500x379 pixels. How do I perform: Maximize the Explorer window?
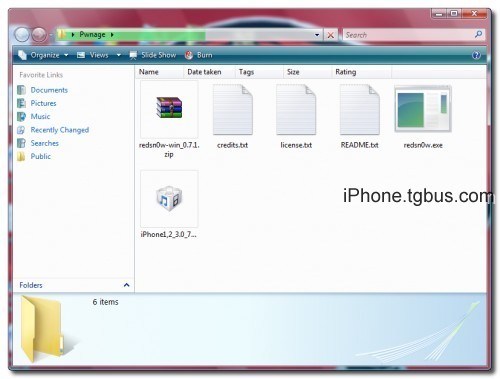[x=454, y=14]
